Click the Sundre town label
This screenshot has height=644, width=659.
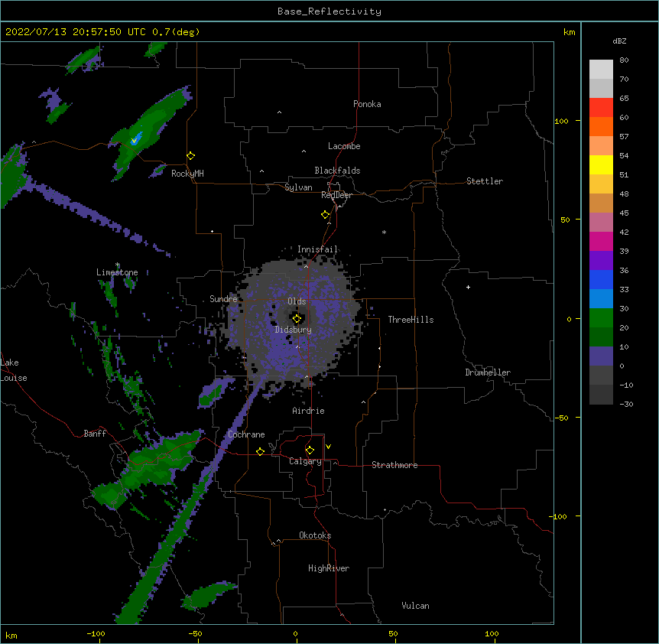pos(223,299)
